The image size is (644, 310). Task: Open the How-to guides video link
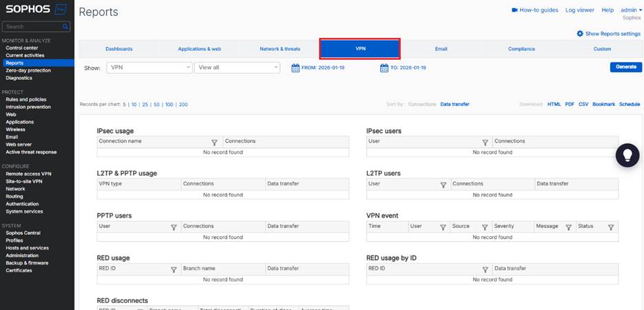click(534, 10)
